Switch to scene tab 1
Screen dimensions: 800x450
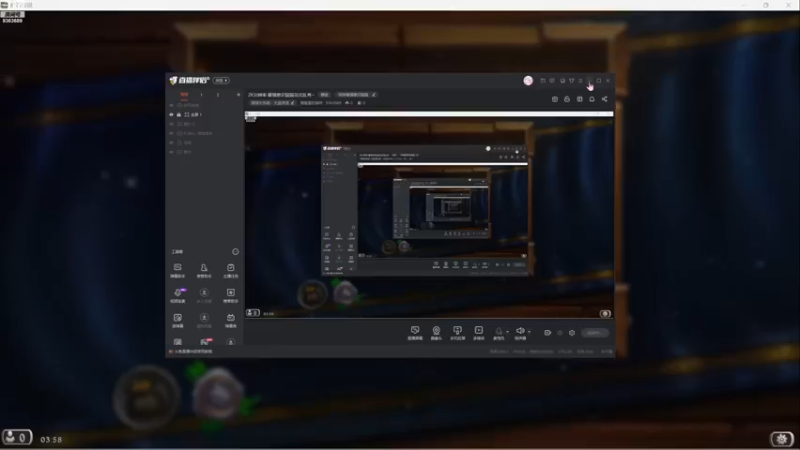[x=202, y=95]
